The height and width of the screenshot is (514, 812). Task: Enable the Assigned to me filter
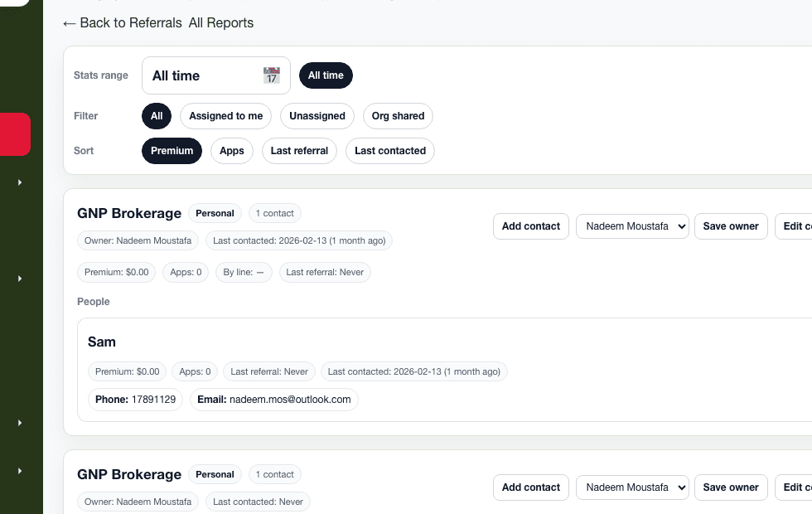click(225, 116)
